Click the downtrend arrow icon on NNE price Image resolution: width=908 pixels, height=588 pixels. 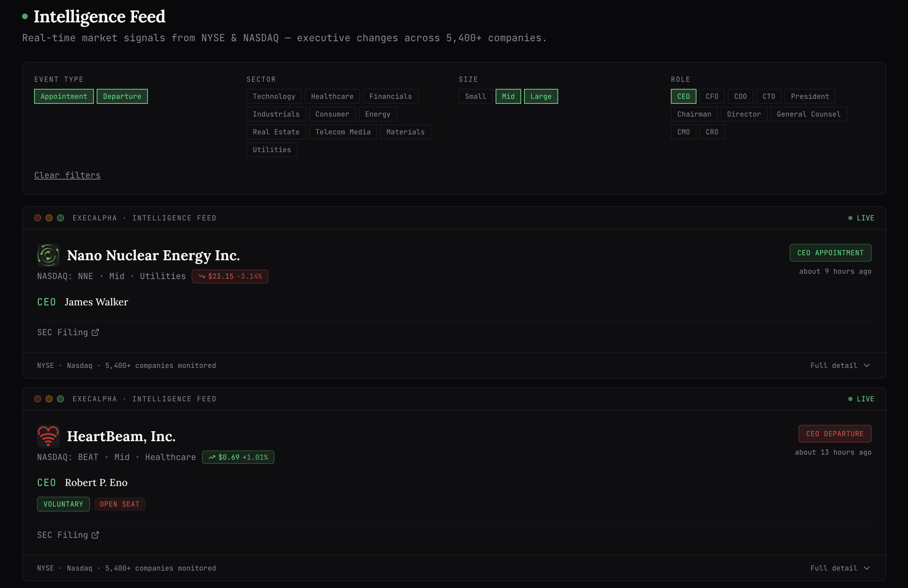(202, 276)
